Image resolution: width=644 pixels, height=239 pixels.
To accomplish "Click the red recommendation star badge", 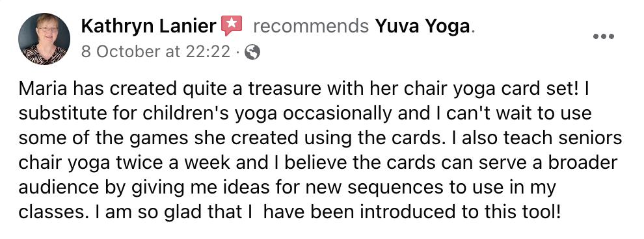I will coord(231,25).
